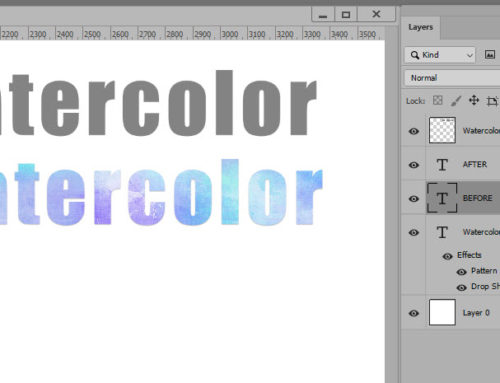Hide the Watercolor text layer with effects

pos(414,232)
